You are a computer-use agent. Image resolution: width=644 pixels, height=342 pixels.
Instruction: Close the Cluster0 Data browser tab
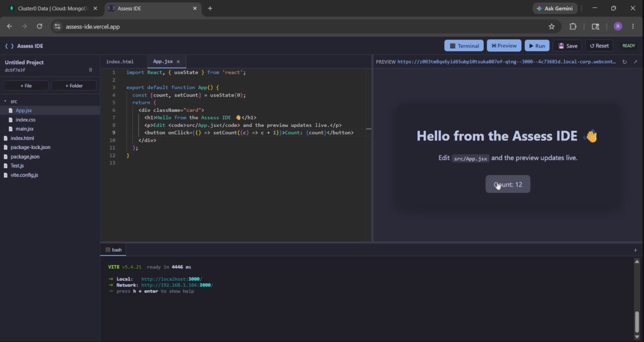95,8
